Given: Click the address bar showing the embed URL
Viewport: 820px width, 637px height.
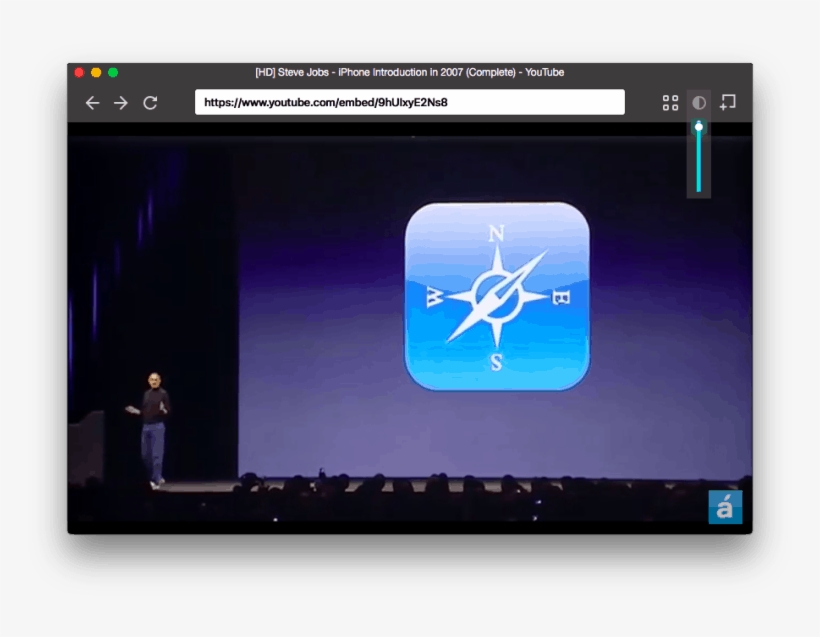Looking at the screenshot, I should point(410,101).
